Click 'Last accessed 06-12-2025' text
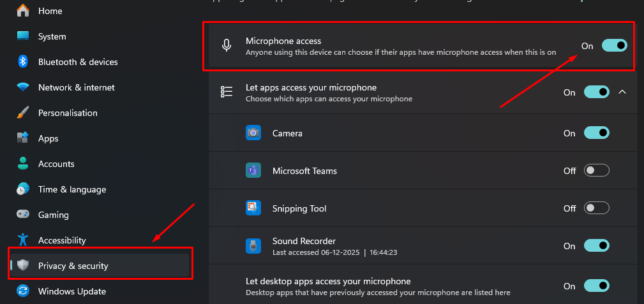Screen dimensions: 644x304 pos(315,252)
